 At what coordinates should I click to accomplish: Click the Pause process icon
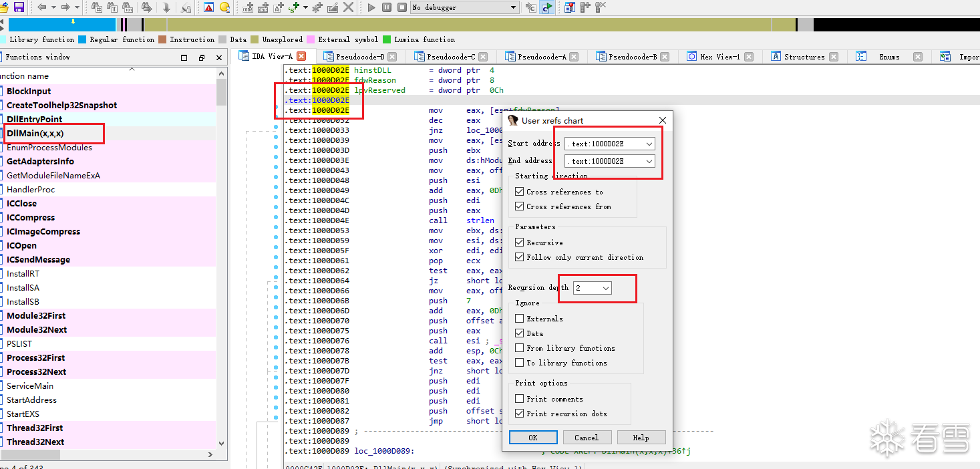point(387,7)
